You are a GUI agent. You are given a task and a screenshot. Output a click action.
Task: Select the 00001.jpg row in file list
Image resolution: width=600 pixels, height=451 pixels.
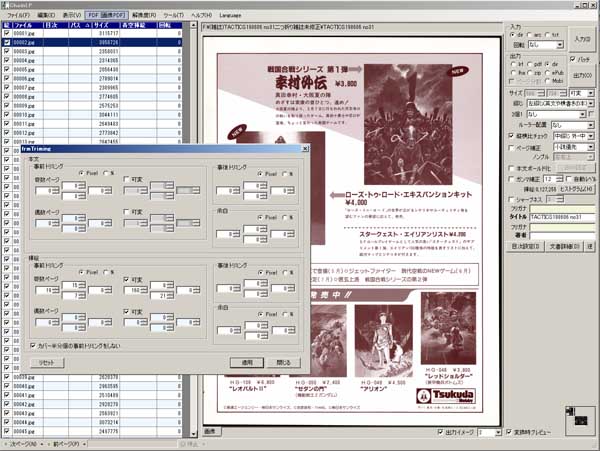point(92,33)
